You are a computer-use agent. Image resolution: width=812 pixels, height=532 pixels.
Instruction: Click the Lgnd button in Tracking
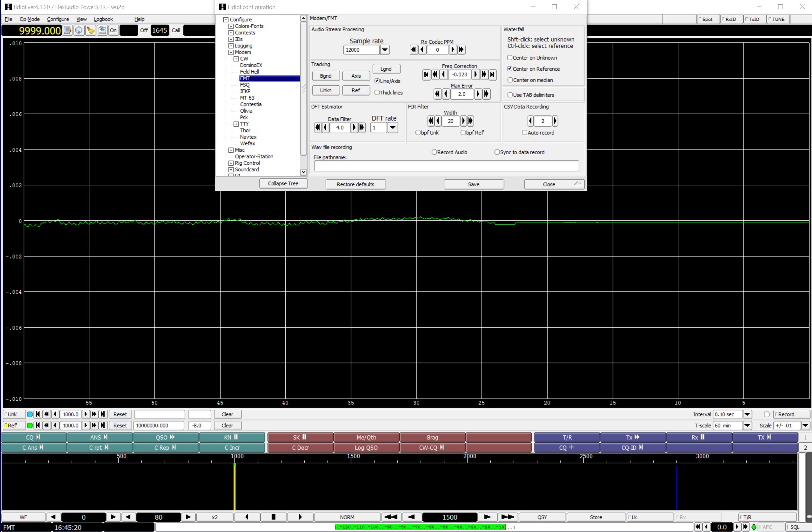(x=386, y=69)
